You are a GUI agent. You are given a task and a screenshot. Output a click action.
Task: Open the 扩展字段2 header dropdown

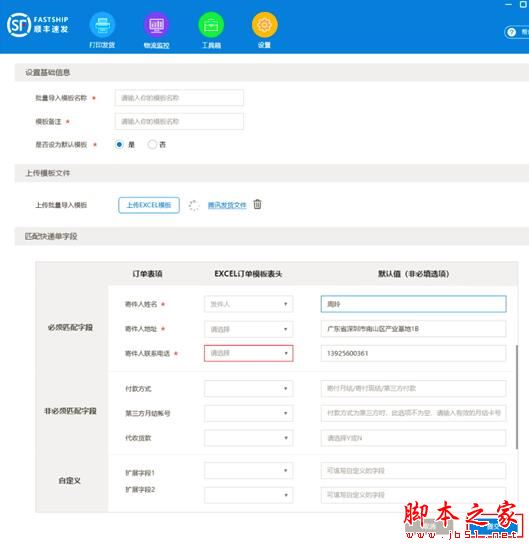point(248,495)
